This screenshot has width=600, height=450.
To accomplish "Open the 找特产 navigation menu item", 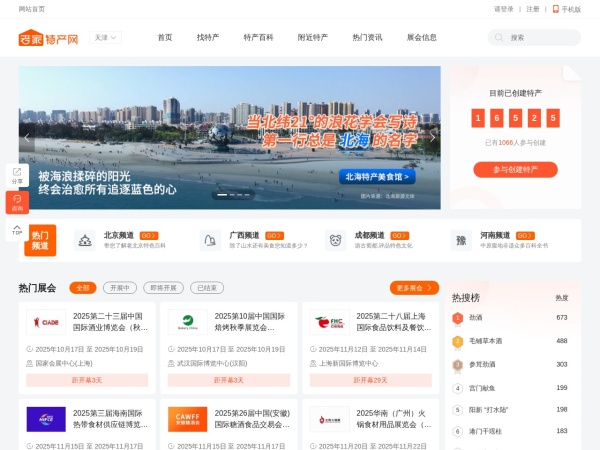I will click(208, 38).
